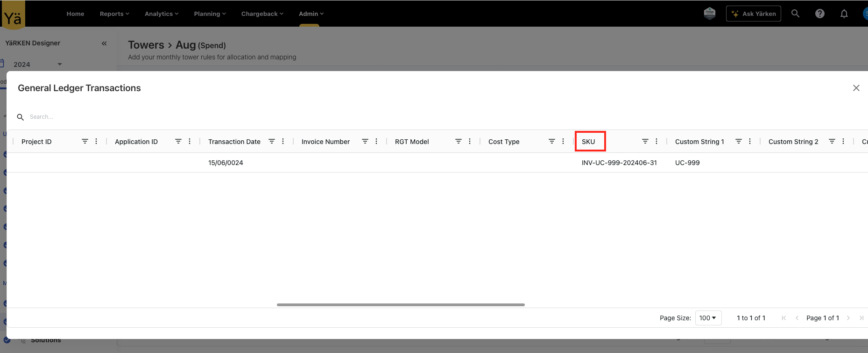Image resolution: width=868 pixels, height=353 pixels.
Task: Click the Towers breadcrumb link
Action: point(146,45)
